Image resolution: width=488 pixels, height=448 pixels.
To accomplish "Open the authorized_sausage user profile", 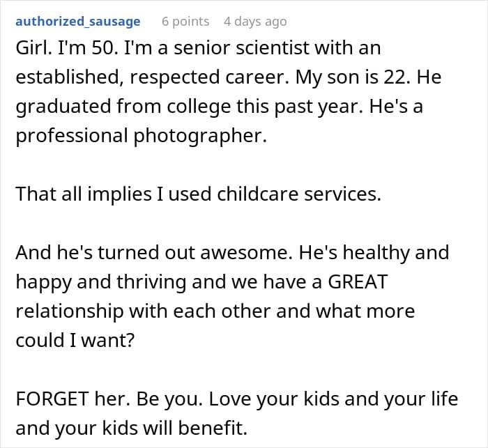I will [77, 22].
